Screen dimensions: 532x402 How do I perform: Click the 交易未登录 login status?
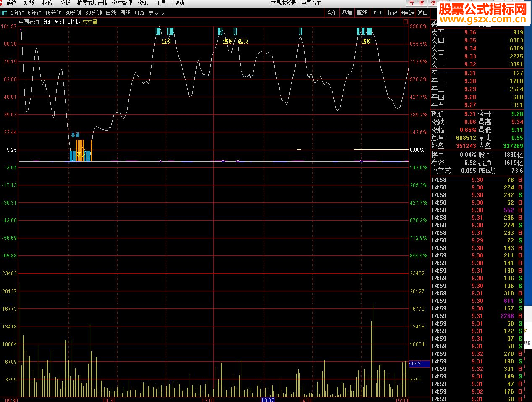[283, 3]
